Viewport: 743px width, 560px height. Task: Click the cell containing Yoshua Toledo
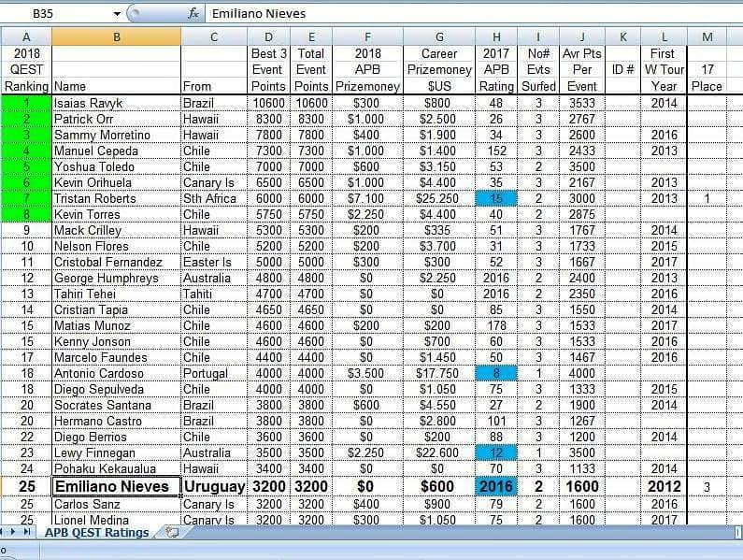tap(116, 166)
